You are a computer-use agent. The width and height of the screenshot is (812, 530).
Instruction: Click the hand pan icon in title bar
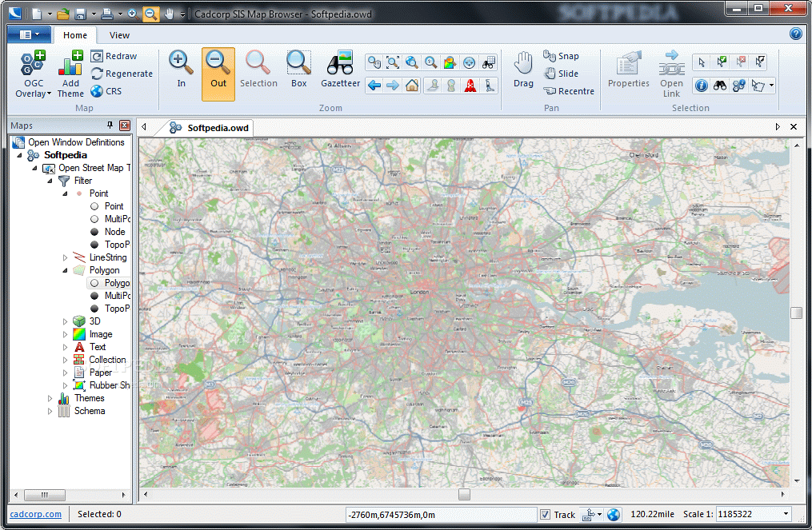(169, 14)
